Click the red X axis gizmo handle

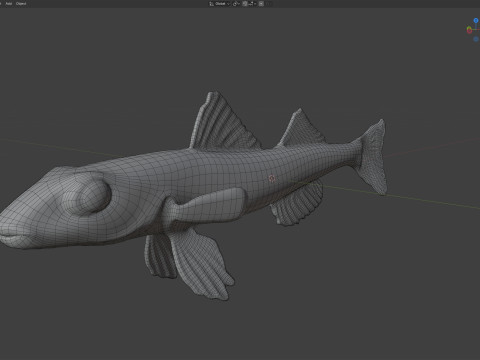tap(469, 31)
